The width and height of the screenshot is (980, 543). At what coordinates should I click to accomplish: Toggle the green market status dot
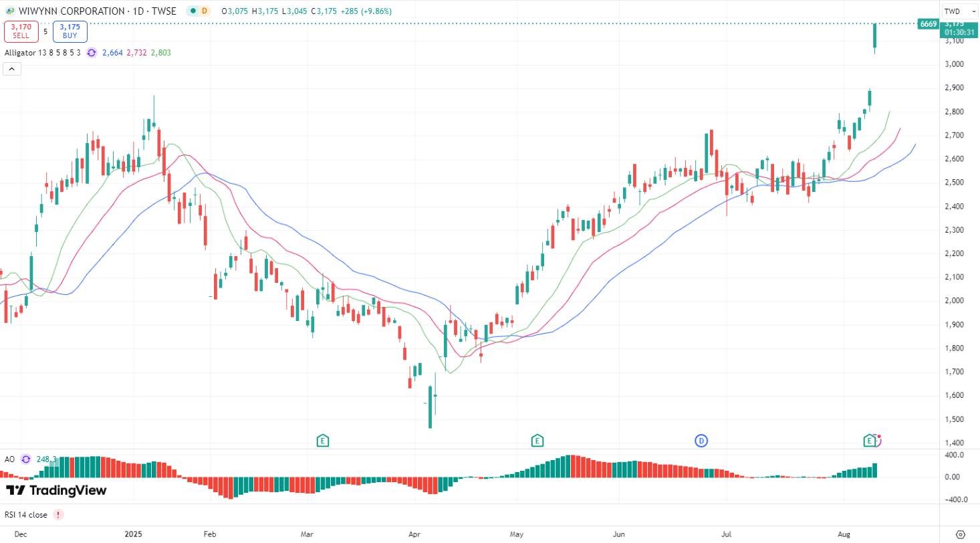193,11
